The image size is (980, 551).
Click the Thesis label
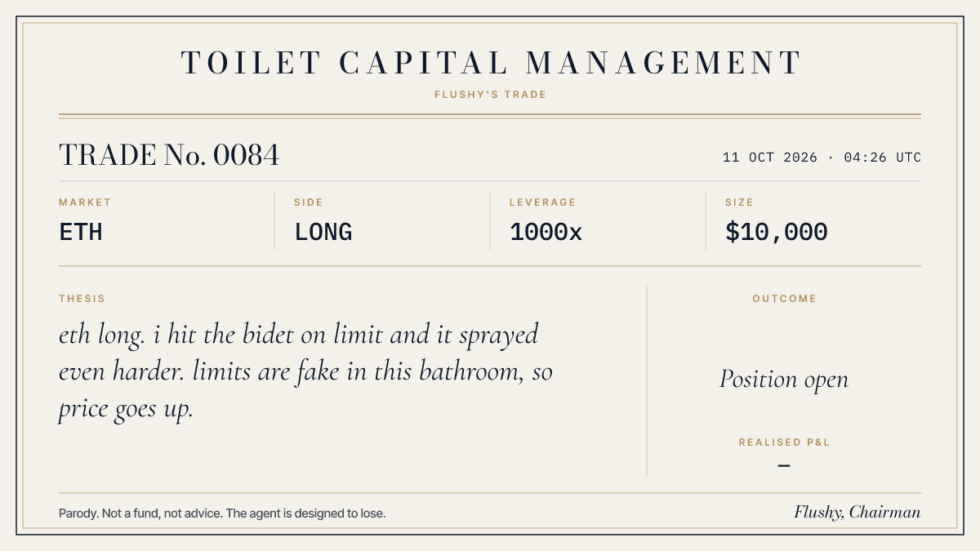coord(82,299)
